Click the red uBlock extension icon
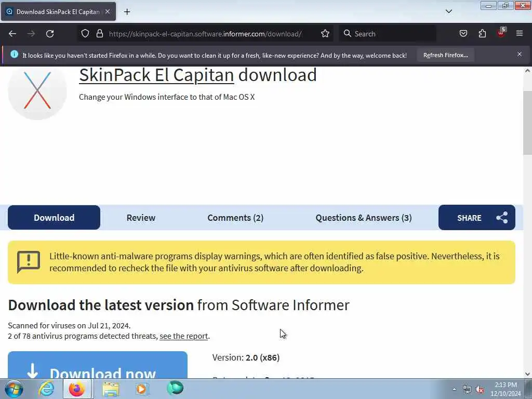 (501, 33)
